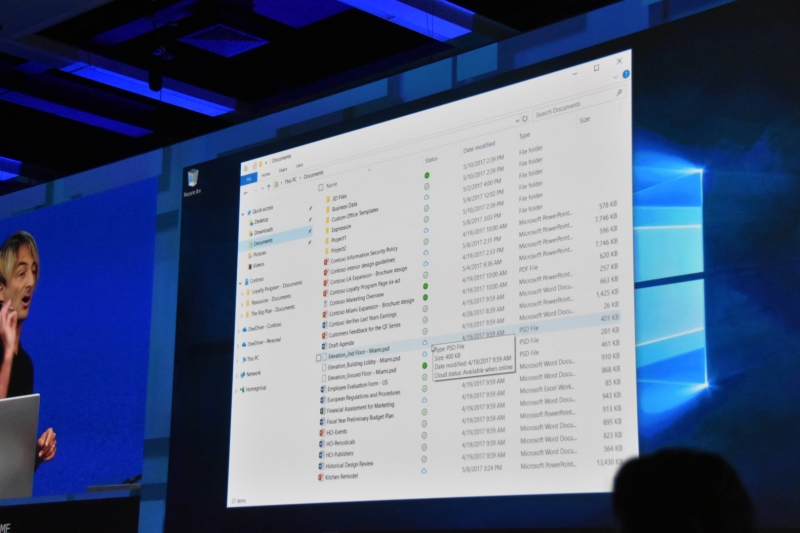Click This PC in the address breadcrumb

[290, 181]
